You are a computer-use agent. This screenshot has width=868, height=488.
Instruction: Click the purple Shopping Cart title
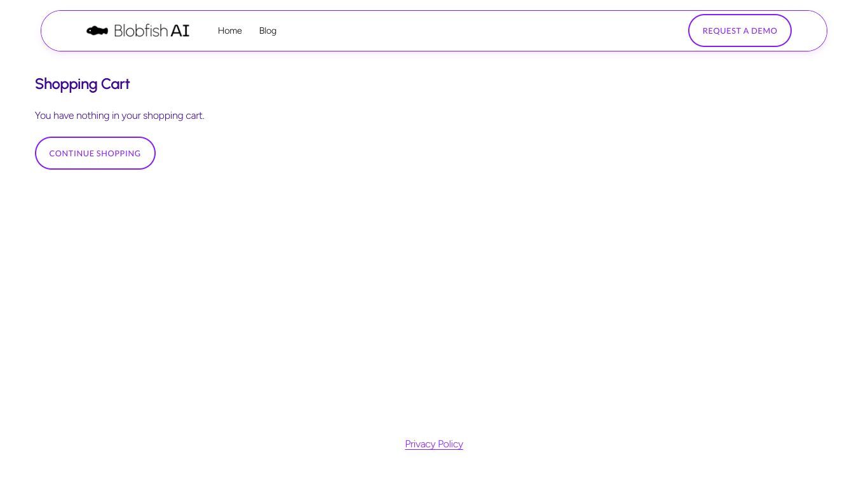[x=82, y=84]
